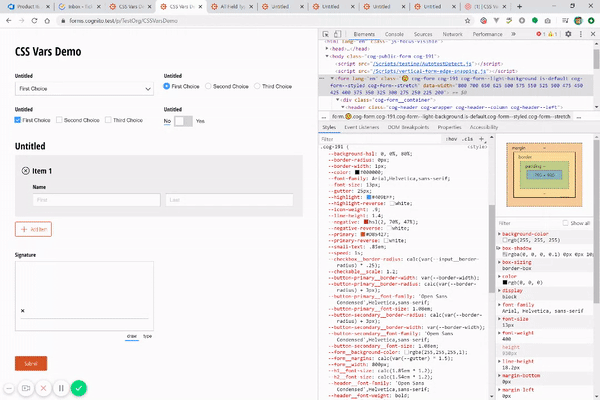Pause the screen recording
The image size is (600, 400).
pyautogui.click(x=61, y=388)
